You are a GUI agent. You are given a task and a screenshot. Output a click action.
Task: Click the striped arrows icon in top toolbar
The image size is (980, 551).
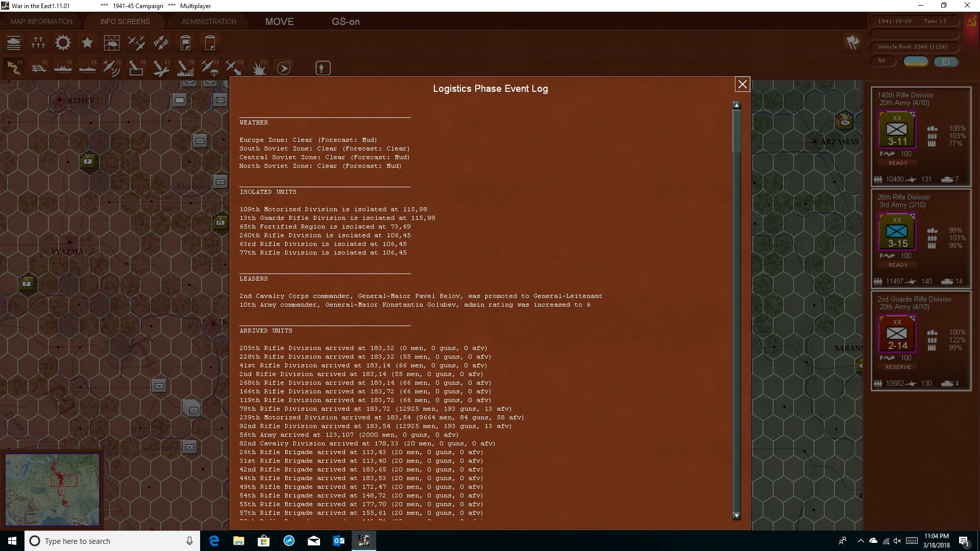pyautogui.click(x=161, y=43)
